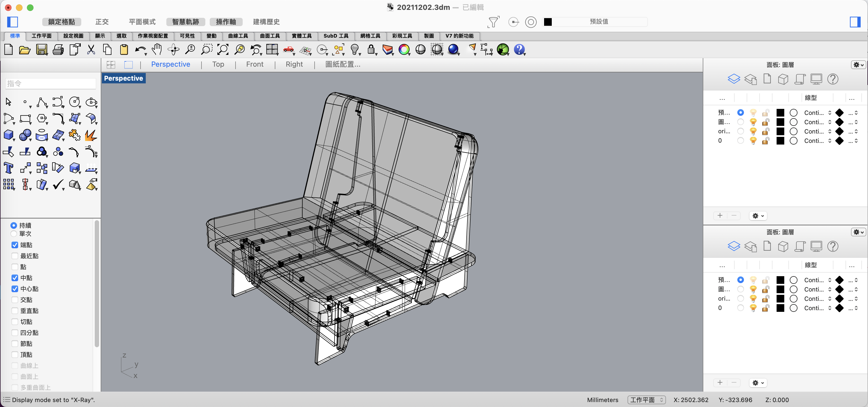This screenshot has width=868, height=407.
Task: Toggle the 正交 ortho button
Action: click(x=102, y=22)
